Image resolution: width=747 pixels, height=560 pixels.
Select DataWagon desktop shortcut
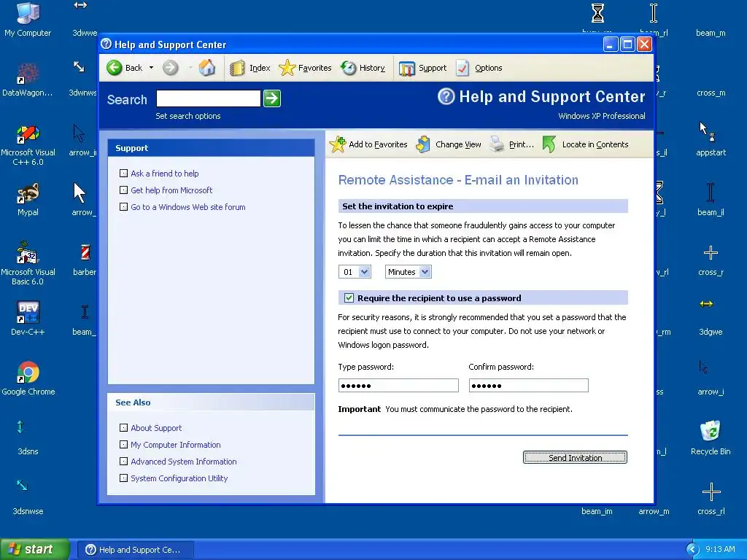[28, 80]
